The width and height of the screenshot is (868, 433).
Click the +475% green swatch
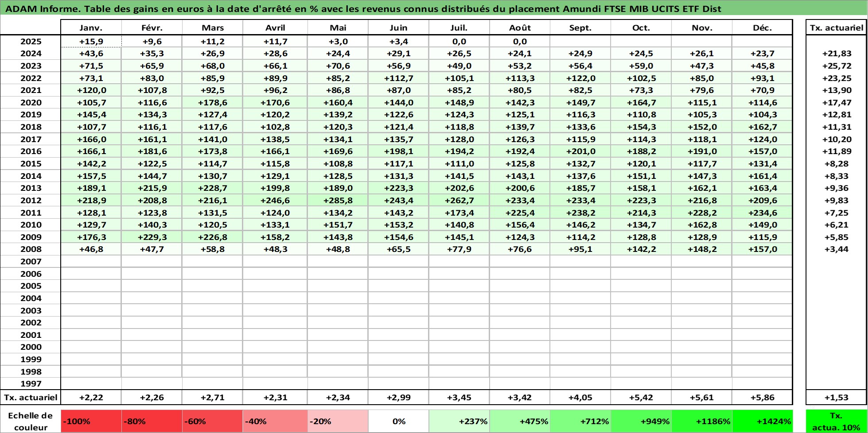click(520, 421)
